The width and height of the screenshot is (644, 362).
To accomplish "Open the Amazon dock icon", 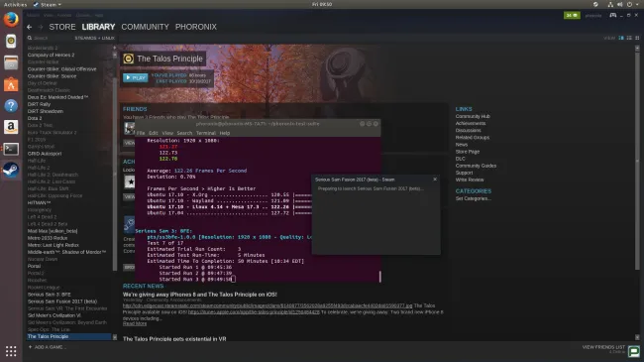I will click(x=11, y=127).
